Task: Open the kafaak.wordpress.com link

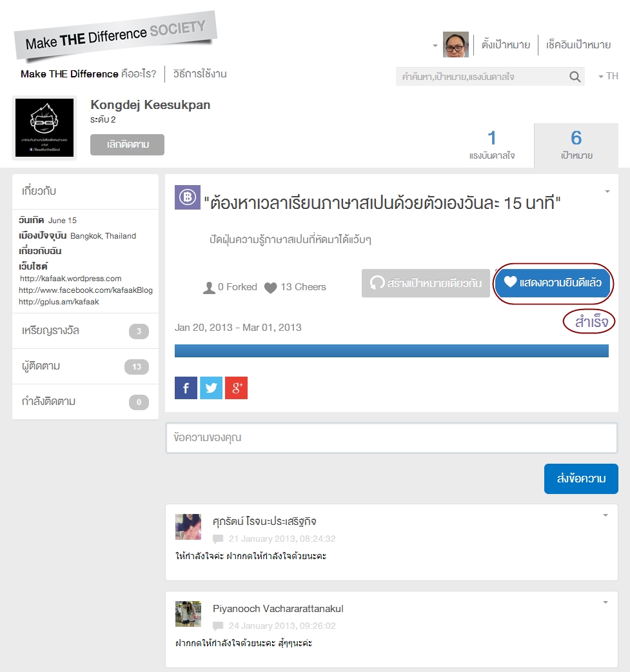Action: 71,279
